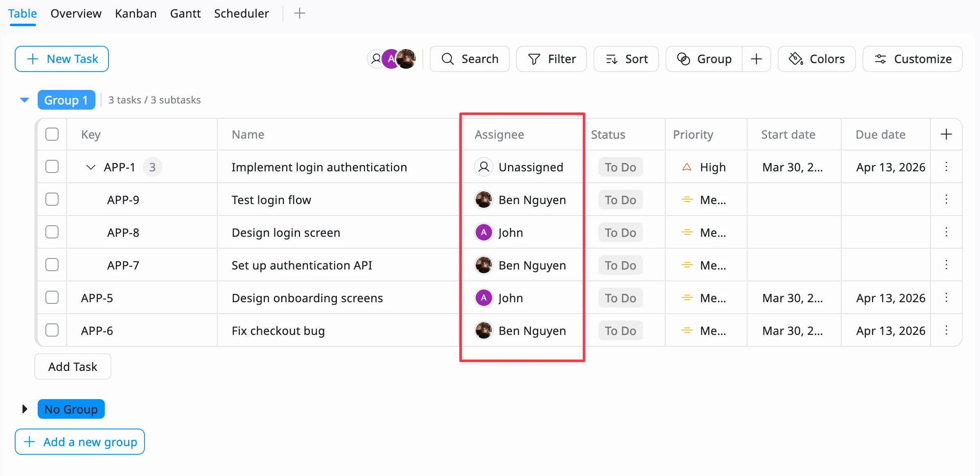Check the select-all header checkbox
The image size is (980, 476).
[x=52, y=135]
